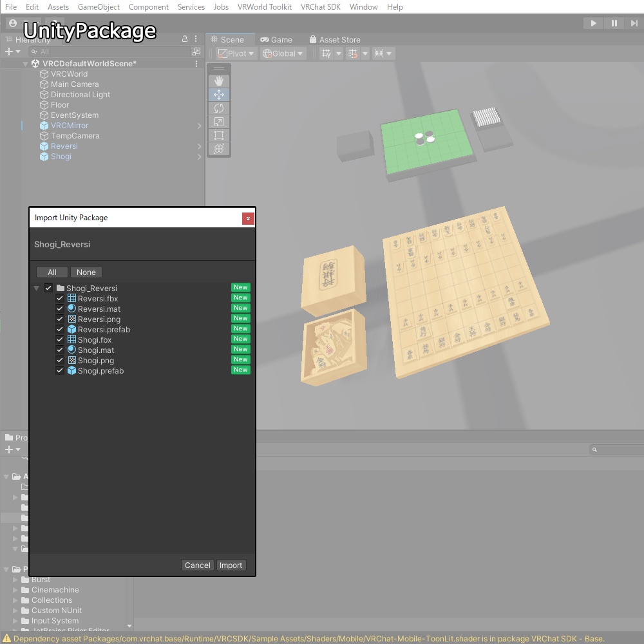Screen dimensions: 644x644
Task: Switch to the Asset Store tab
Action: (335, 40)
